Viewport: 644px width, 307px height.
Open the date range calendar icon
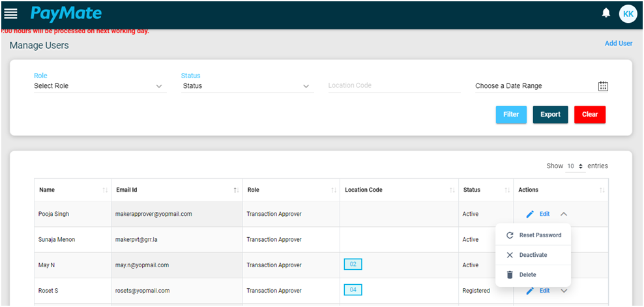click(x=603, y=86)
